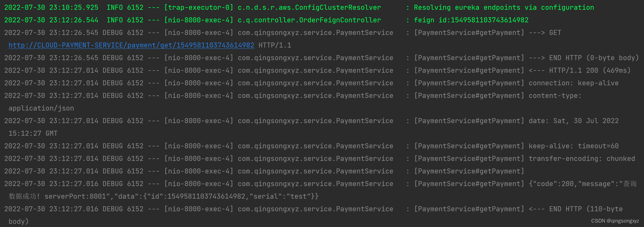644x227 pixels.
Task: Click the '[trap-executor-0]' thread name
Action: click(x=199, y=8)
